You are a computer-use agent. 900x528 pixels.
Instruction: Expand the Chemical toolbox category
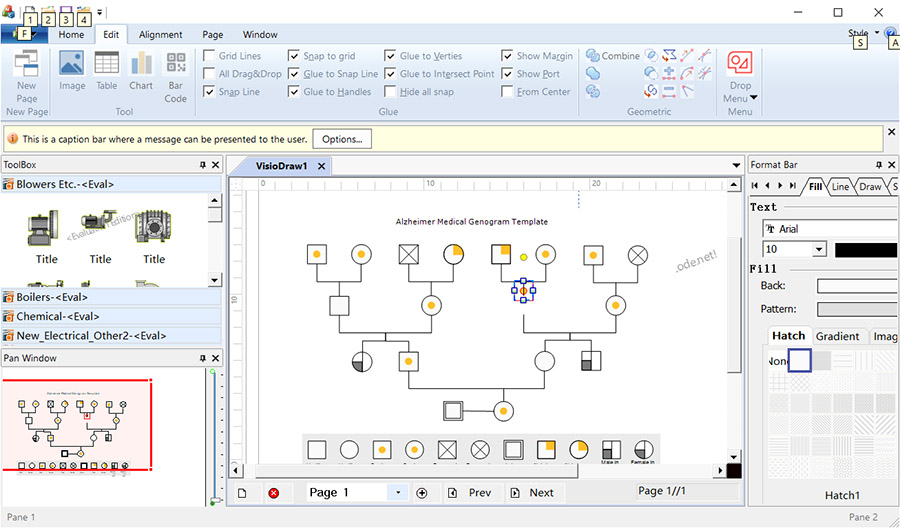111,316
